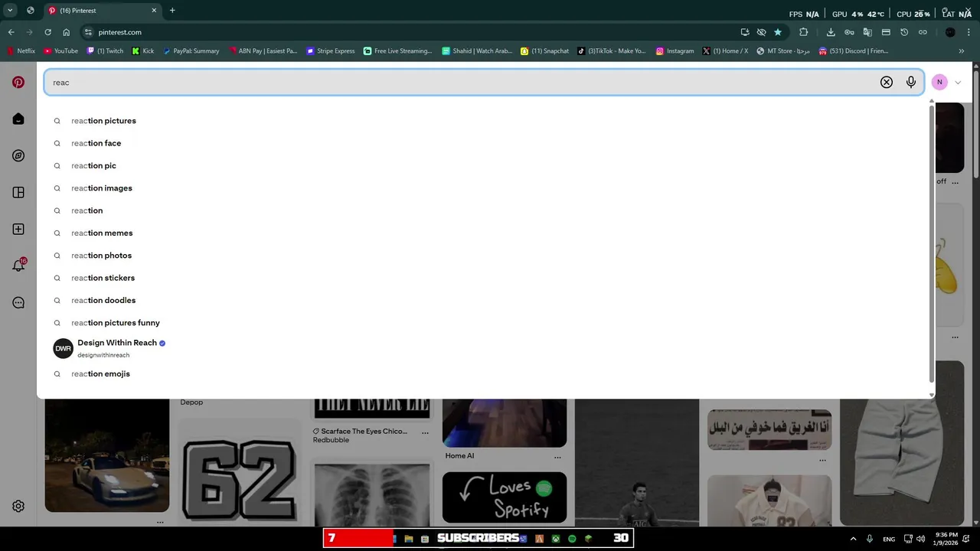Select the "reaction images" suggestion
980x551 pixels.
(x=101, y=188)
